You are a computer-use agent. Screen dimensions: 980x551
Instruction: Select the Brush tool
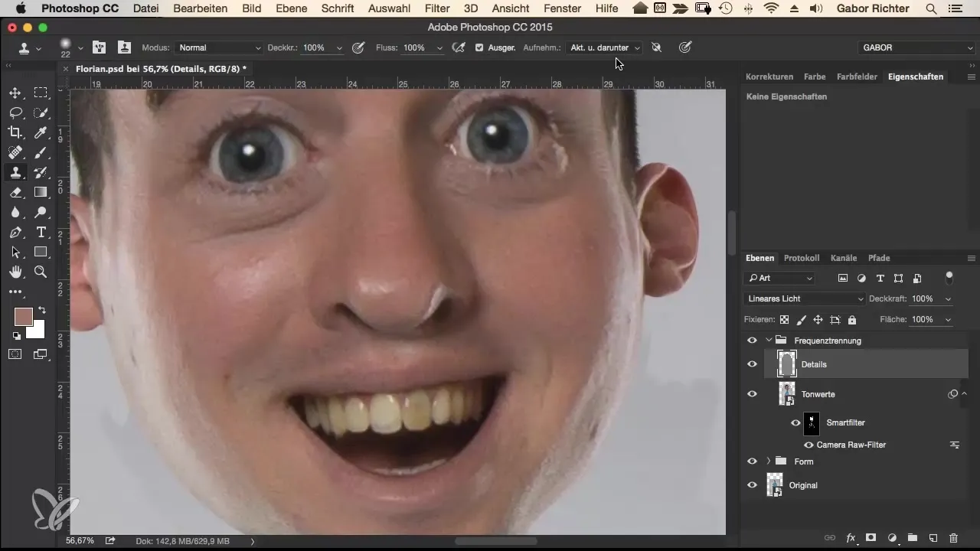41,152
